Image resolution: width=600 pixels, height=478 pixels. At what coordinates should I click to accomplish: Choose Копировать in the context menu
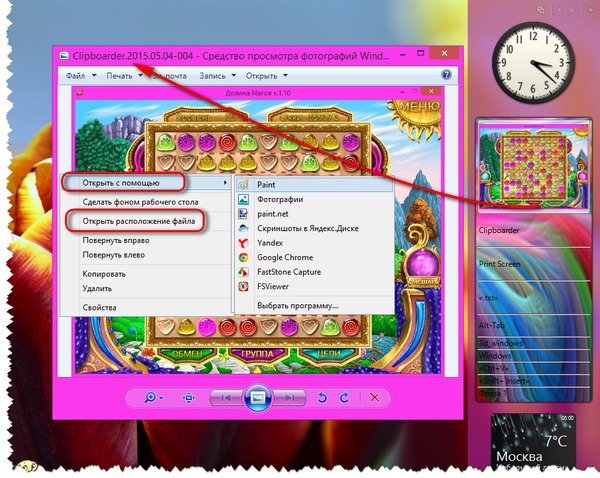pos(147,274)
